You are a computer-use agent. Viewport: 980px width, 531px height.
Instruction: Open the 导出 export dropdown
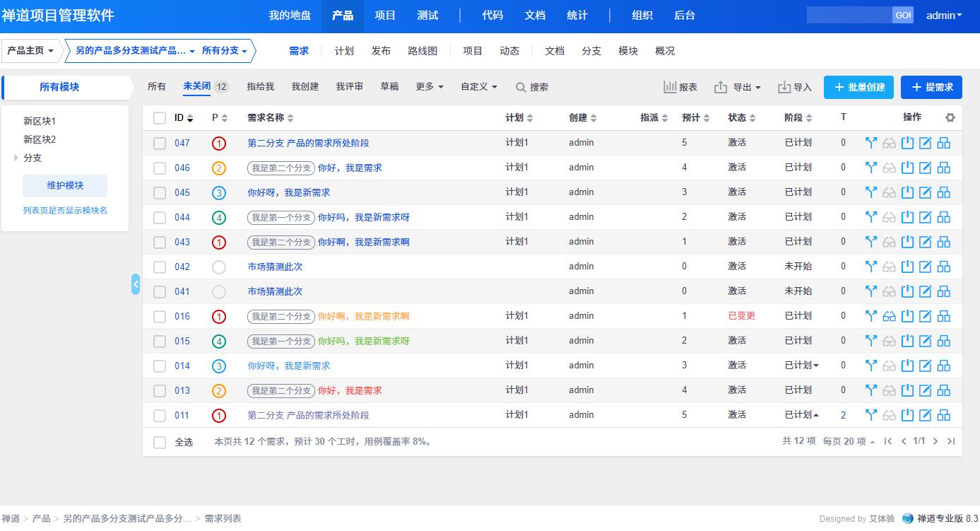(738, 87)
